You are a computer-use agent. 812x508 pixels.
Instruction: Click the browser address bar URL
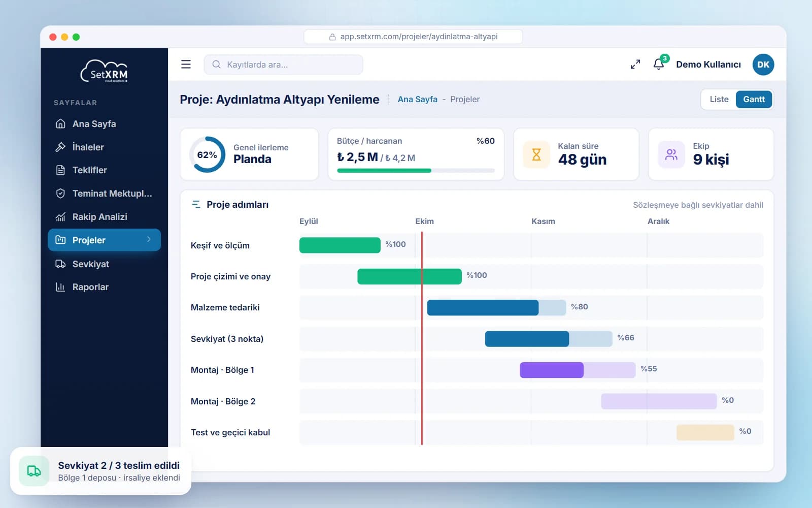413,37
